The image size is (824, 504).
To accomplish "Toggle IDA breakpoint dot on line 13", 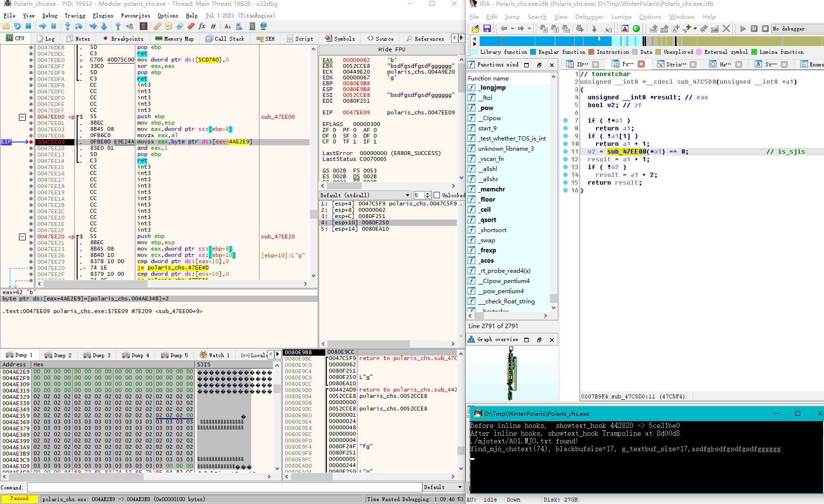I will 565,167.
